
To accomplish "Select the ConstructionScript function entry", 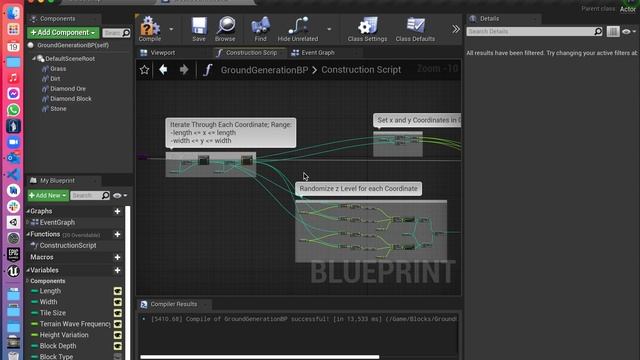I will click(x=68, y=246).
